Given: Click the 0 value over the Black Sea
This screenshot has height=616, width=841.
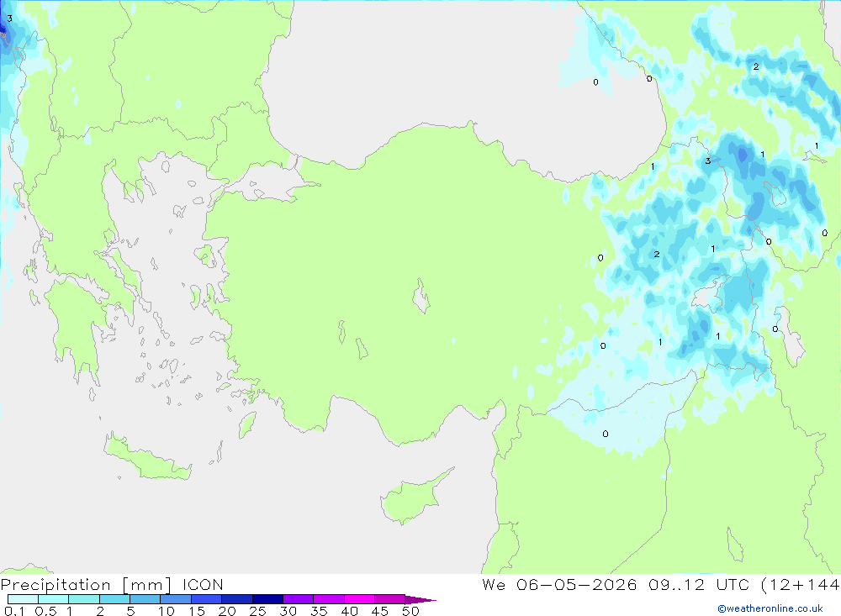Looking at the screenshot, I should click(x=596, y=82).
